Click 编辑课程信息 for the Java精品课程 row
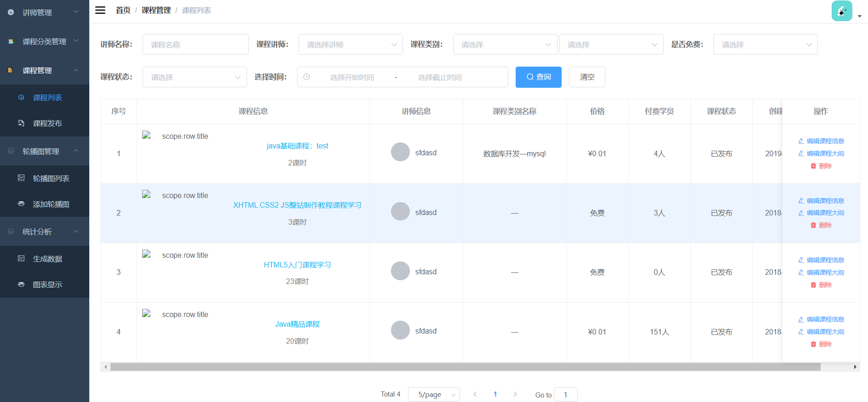868x402 pixels. click(x=821, y=319)
